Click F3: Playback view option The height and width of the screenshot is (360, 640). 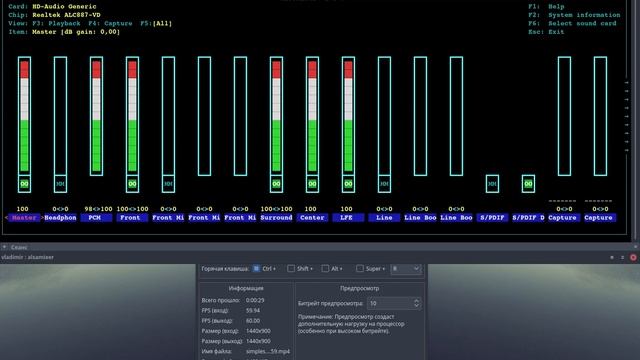click(56, 24)
